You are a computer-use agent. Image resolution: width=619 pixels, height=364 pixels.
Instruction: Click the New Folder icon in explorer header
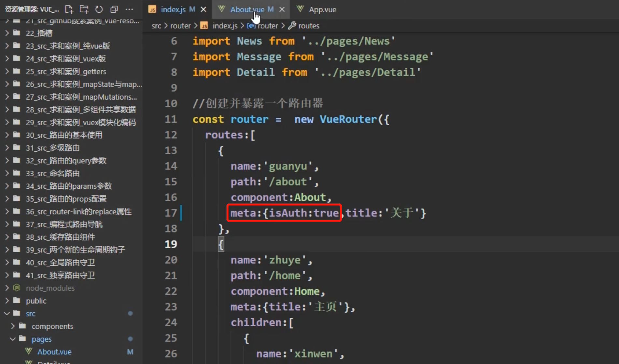coord(84,9)
